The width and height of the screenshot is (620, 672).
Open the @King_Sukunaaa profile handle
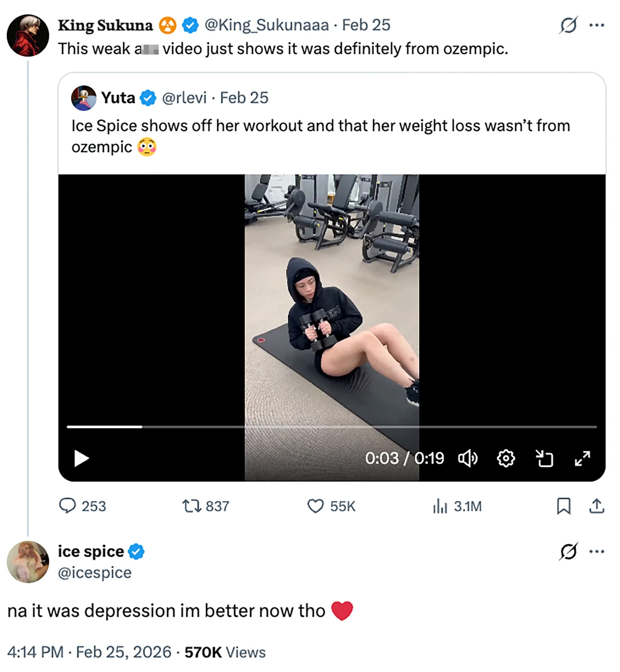[x=267, y=25]
